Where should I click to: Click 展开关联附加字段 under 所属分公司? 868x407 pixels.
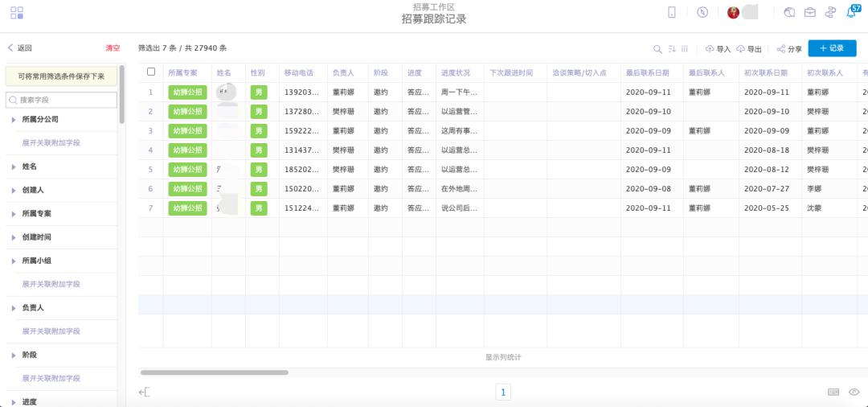tap(51, 143)
